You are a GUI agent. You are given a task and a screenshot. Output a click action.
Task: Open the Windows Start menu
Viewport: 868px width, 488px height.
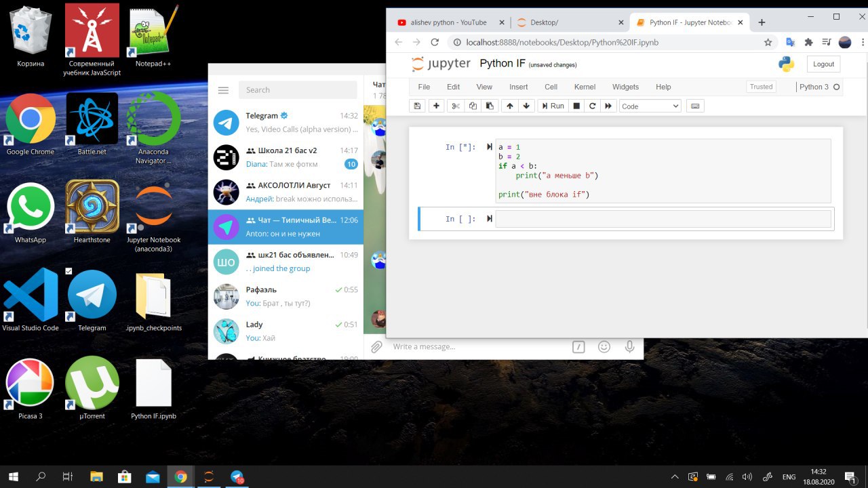[x=13, y=476]
